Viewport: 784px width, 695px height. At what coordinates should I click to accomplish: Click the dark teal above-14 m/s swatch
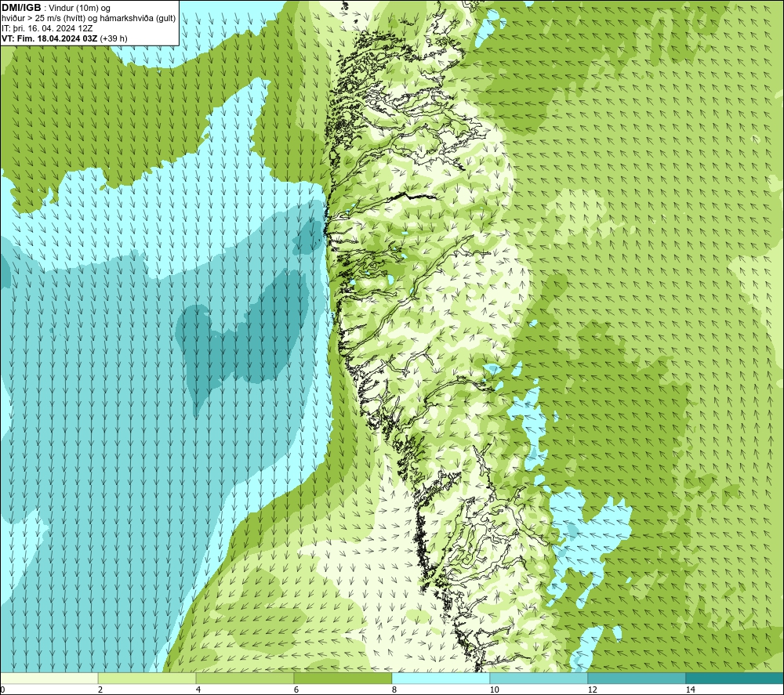(735, 678)
